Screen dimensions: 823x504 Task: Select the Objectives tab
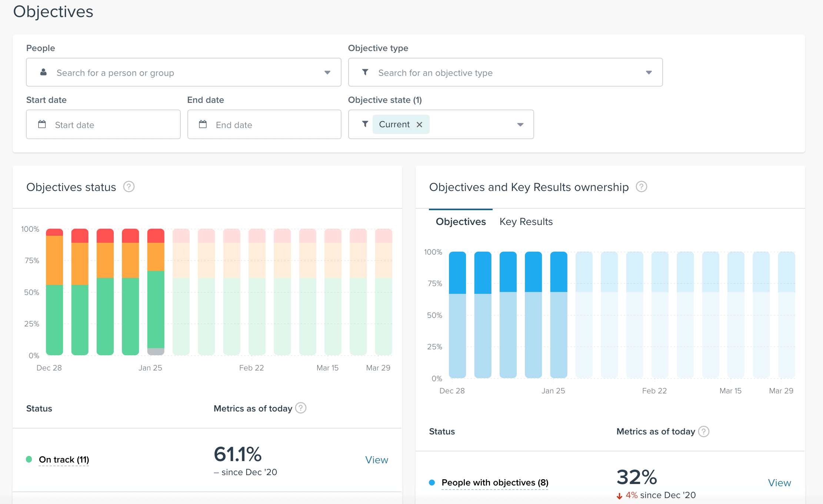point(460,222)
